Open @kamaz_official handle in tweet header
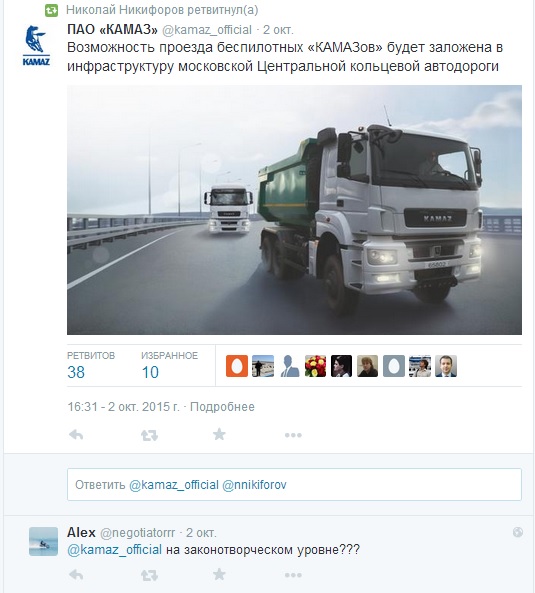 coord(207,30)
